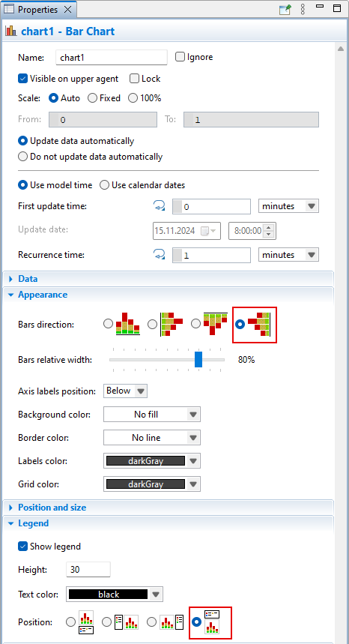Click the pin view icon in Properties header

tap(285, 10)
